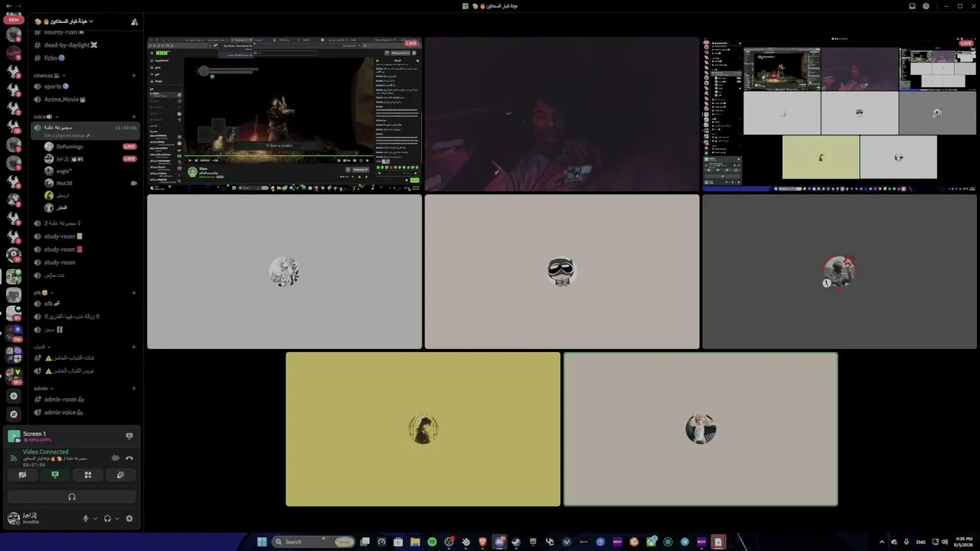This screenshot has width=980, height=551.
Task: Stop streaming via Screen 1 stop icon
Action: point(129,435)
